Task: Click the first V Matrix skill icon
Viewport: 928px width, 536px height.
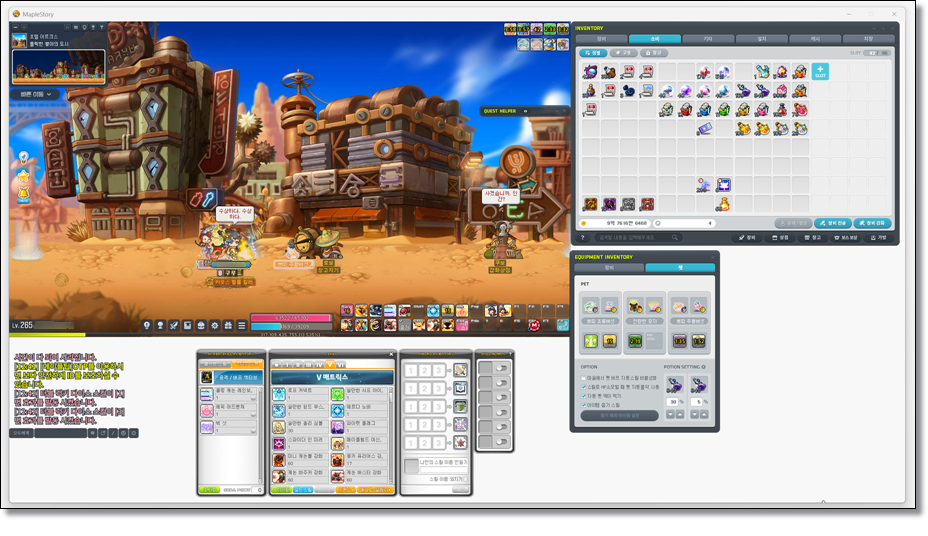Action: (279, 394)
